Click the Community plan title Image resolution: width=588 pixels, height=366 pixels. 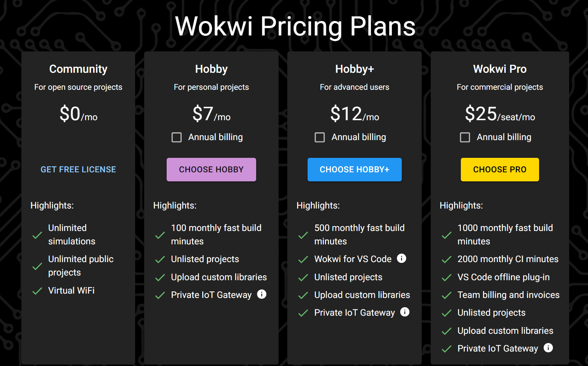coord(78,69)
